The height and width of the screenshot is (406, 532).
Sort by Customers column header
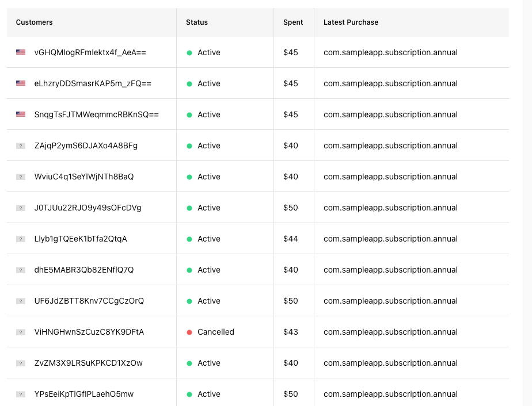[35, 22]
